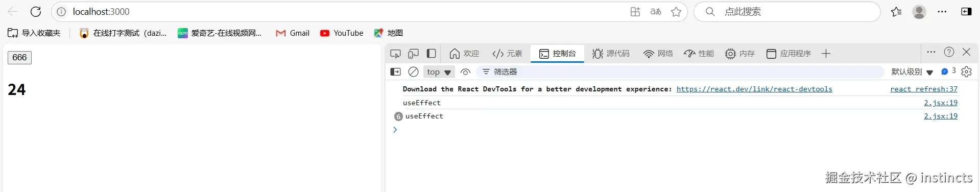Open the 爱奇艺 bookmark
This screenshot has height=192, width=980.
(220, 33)
